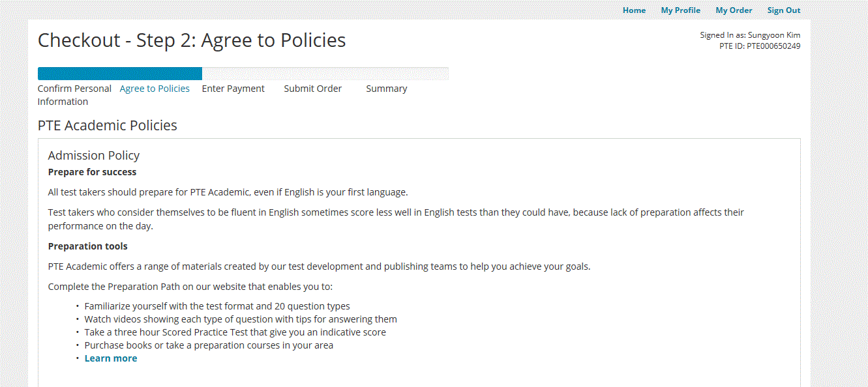Click the filled blue checkout progress bar

pos(119,74)
